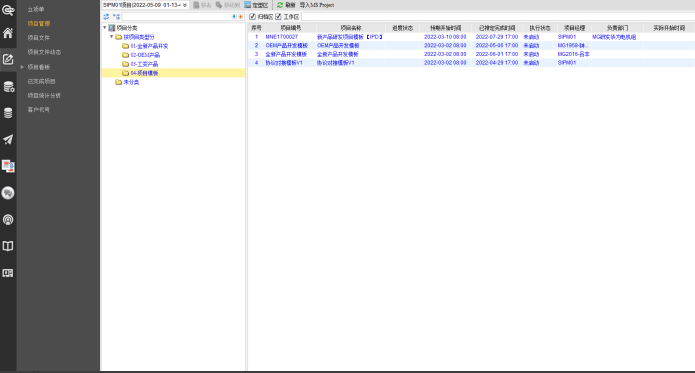
Task: Sort by 项目名称 column header
Action: [351, 28]
